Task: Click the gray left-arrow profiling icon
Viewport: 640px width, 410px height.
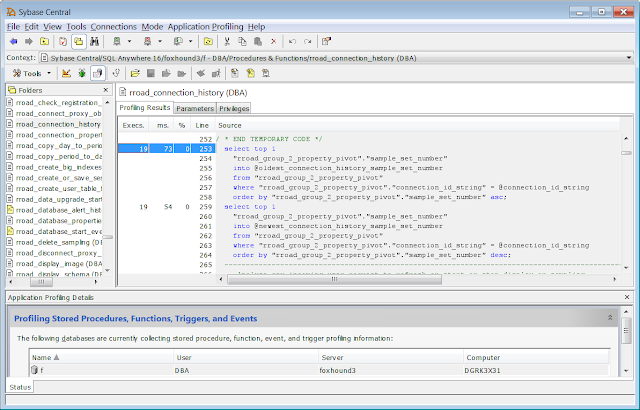Action: tap(200, 73)
